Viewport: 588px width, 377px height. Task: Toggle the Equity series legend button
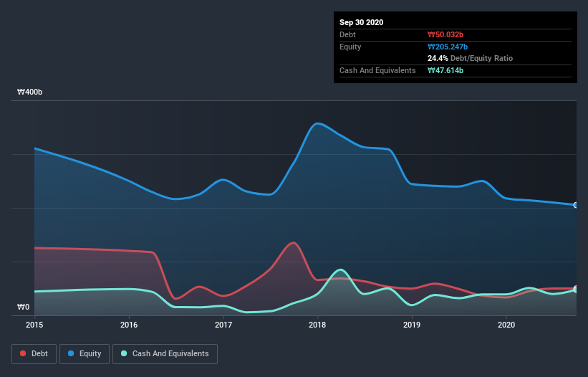(85, 354)
